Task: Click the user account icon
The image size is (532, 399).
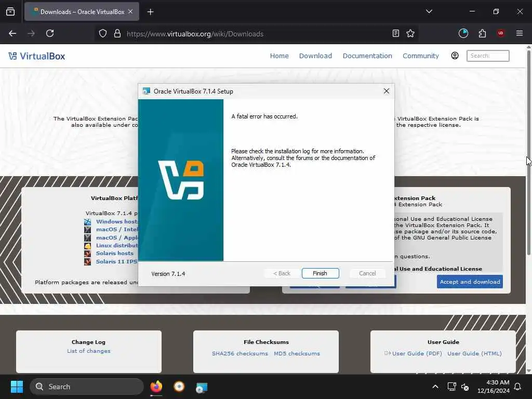Action: pos(455,56)
